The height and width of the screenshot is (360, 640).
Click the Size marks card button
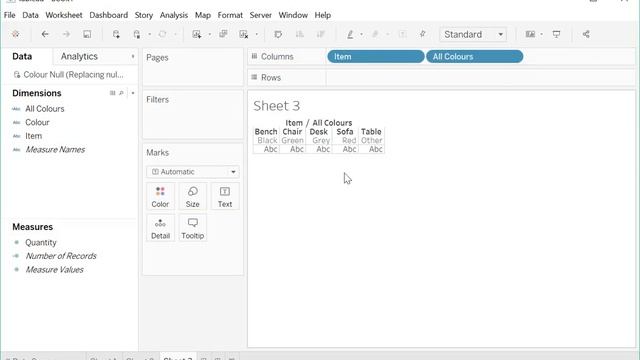pos(193,197)
